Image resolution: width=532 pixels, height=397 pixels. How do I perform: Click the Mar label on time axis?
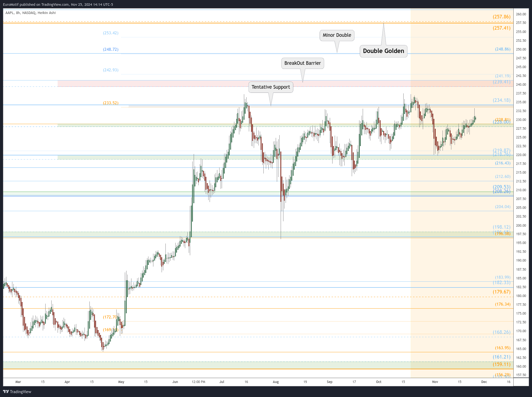(18, 382)
